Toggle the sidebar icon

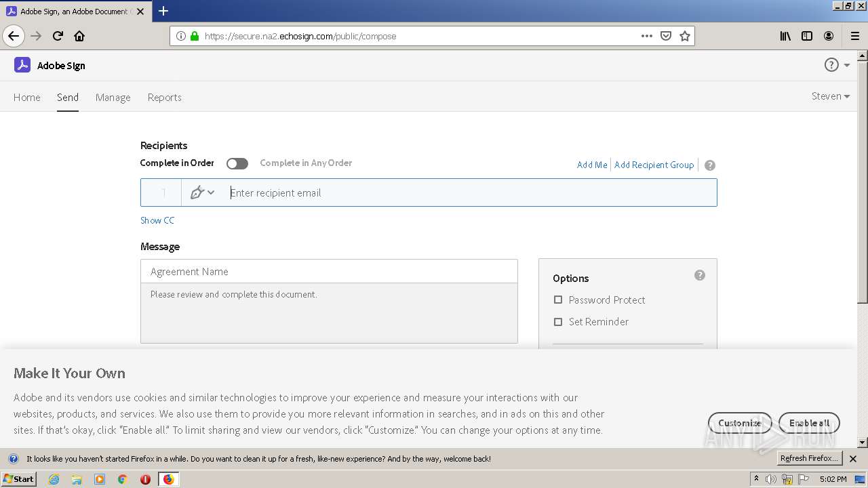tap(807, 36)
